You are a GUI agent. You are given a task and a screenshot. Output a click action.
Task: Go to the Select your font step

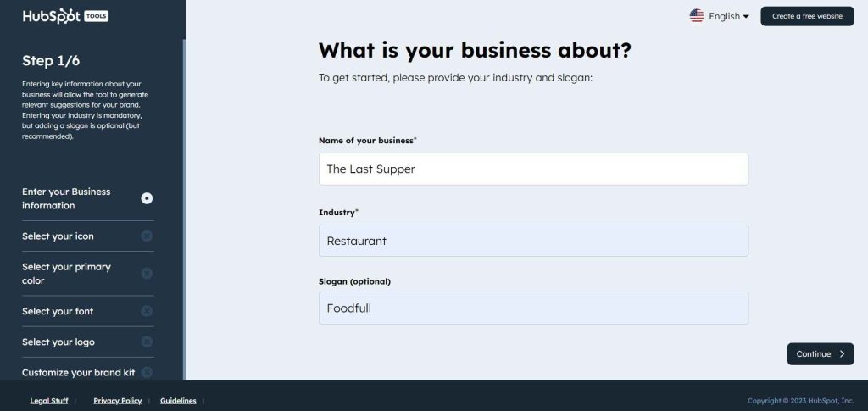tap(58, 311)
